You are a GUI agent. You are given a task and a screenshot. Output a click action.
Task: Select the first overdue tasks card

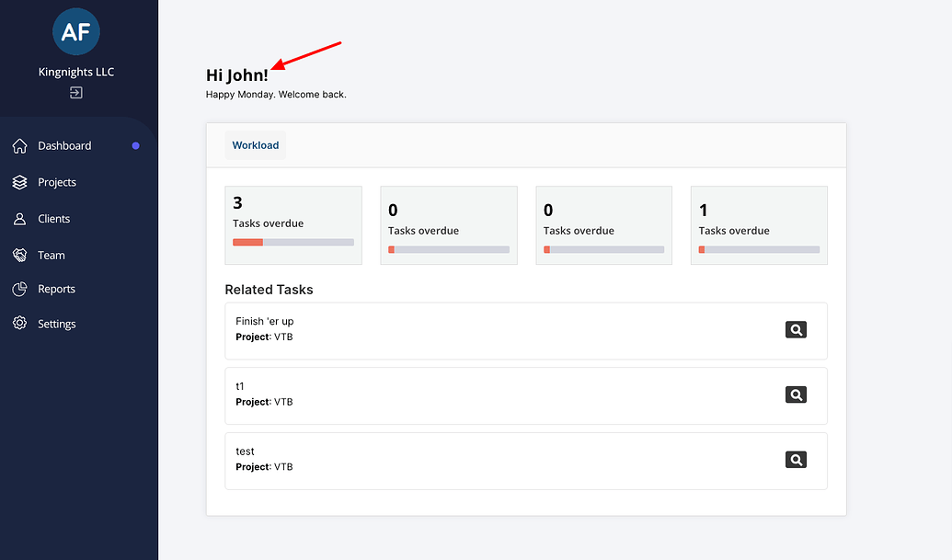[293, 225]
